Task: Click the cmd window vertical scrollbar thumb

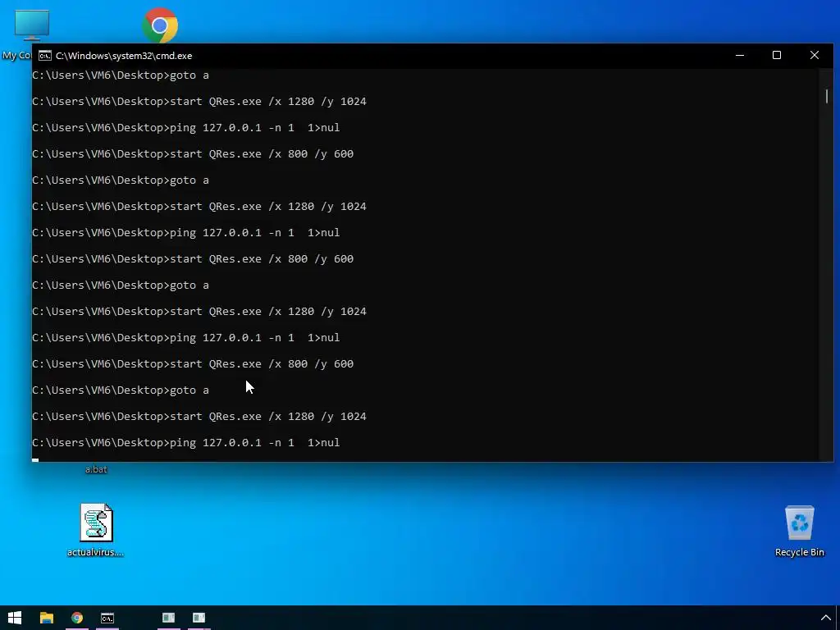Action: point(827,97)
